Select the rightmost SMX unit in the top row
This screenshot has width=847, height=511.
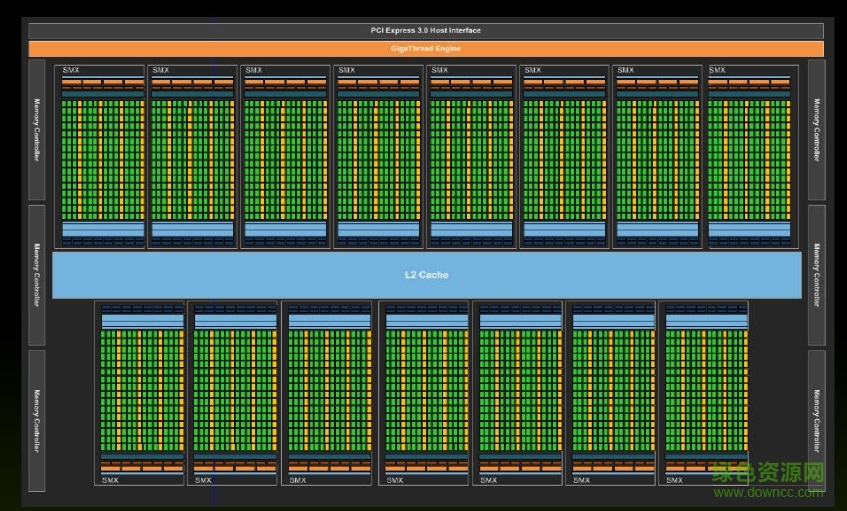[x=753, y=156]
